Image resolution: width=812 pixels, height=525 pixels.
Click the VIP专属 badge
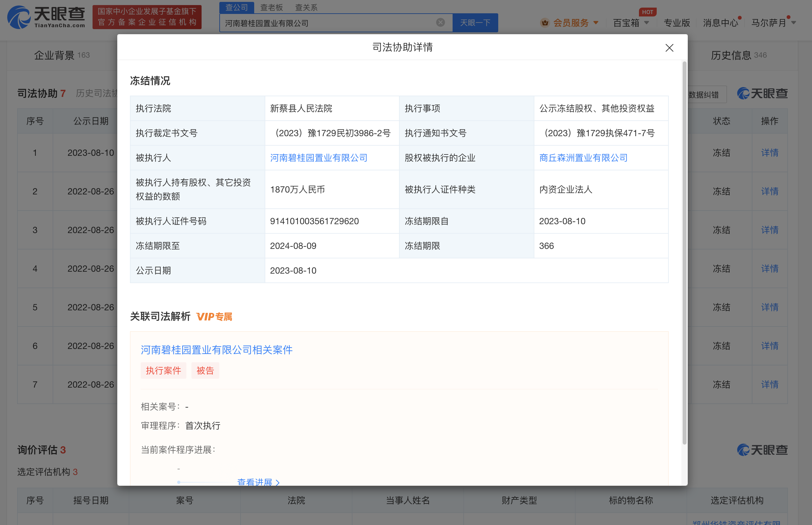click(x=214, y=317)
